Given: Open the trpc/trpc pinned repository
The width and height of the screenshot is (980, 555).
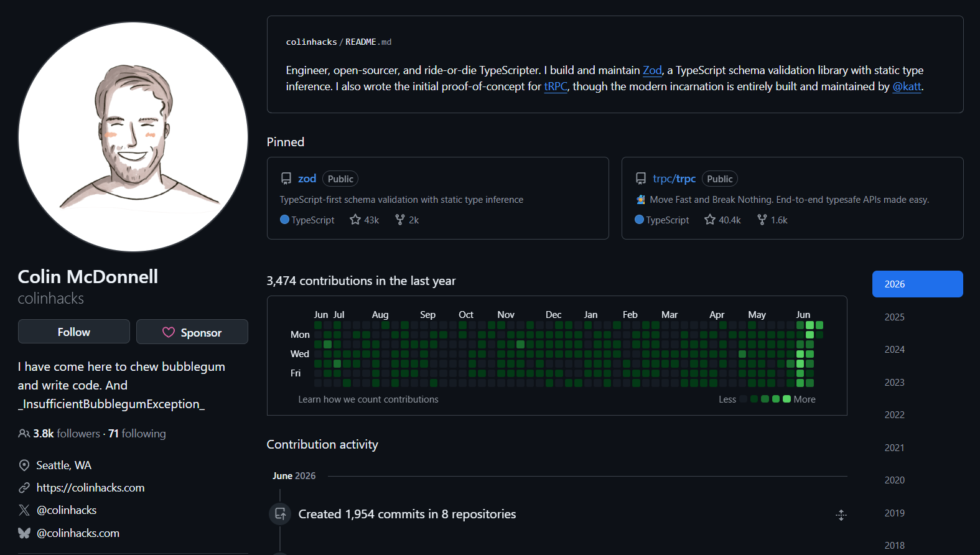Looking at the screenshot, I should coord(674,179).
